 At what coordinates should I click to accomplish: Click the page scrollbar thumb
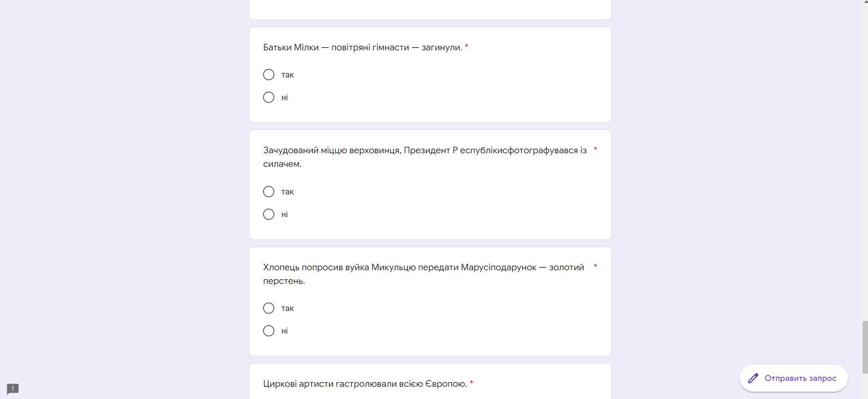865,347
